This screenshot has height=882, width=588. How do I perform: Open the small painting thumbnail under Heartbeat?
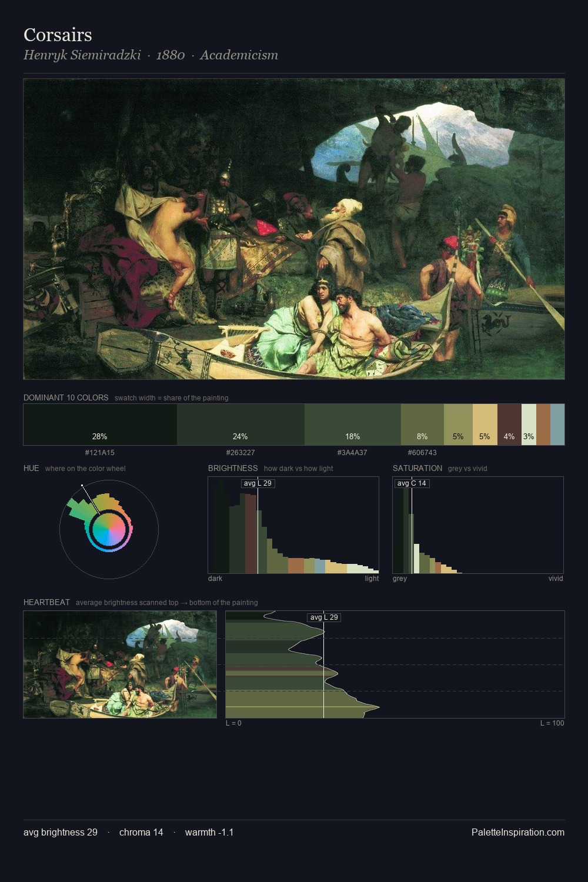tap(120, 664)
